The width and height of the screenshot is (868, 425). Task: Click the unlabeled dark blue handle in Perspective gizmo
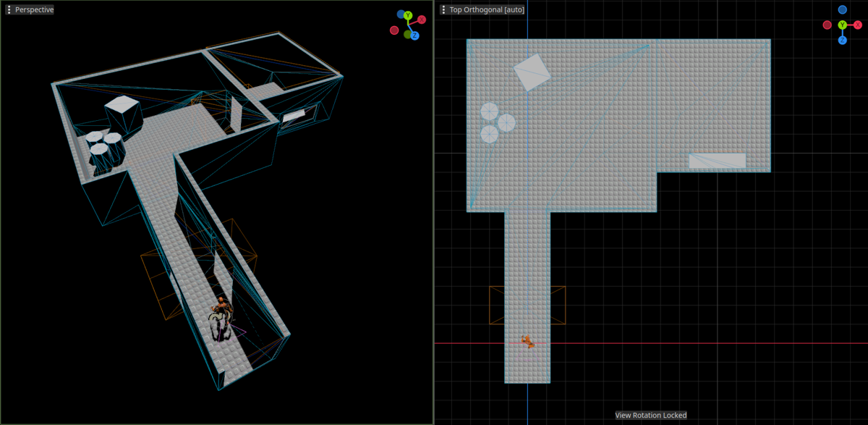click(x=401, y=14)
